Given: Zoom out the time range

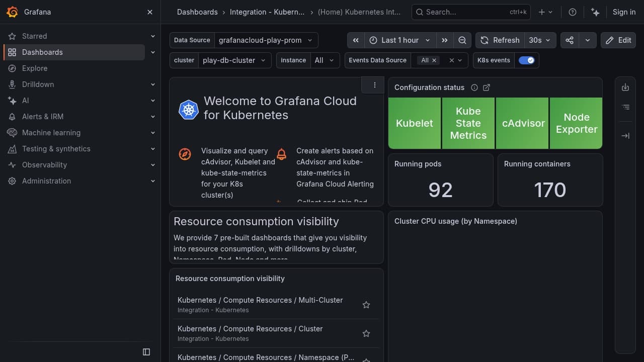Looking at the screenshot, I should point(462,40).
